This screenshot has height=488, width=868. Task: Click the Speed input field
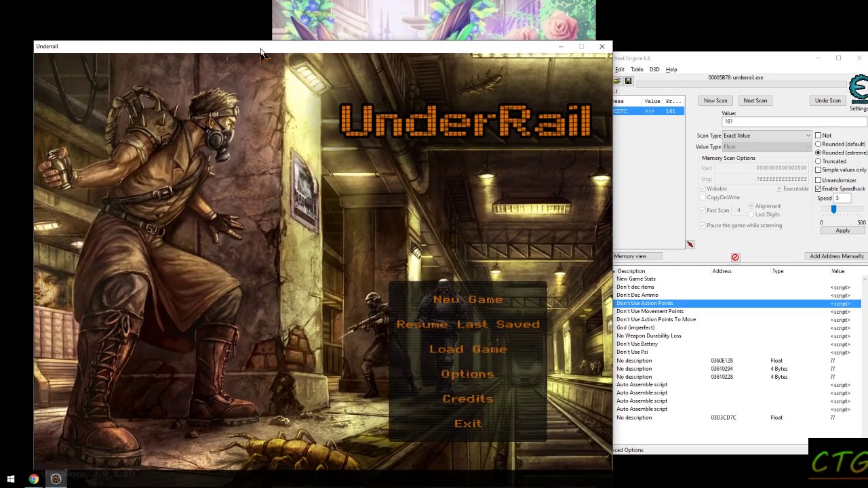point(842,198)
